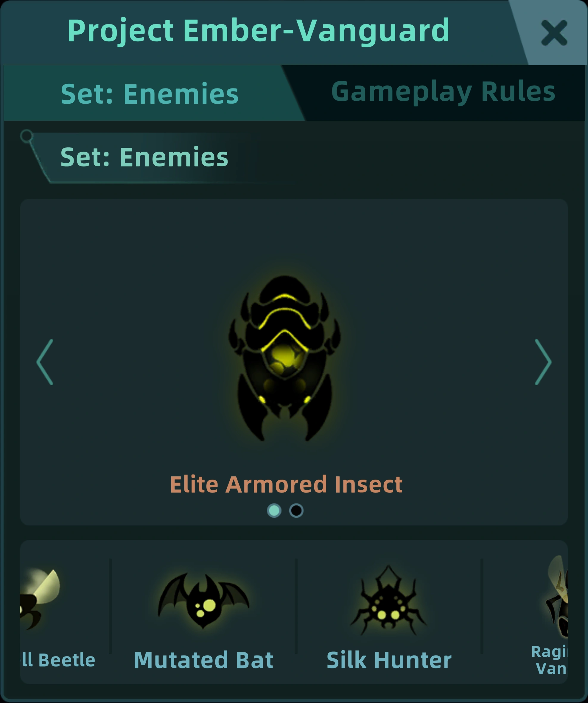Show the previous elite enemy
Screen dimensions: 588x703
(45, 362)
